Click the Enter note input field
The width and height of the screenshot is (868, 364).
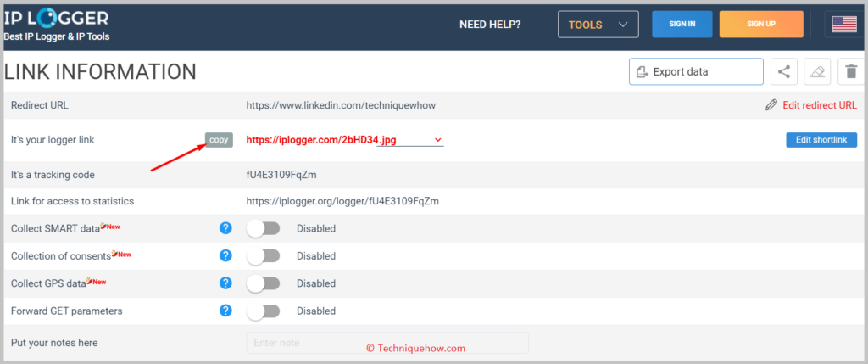click(x=387, y=343)
